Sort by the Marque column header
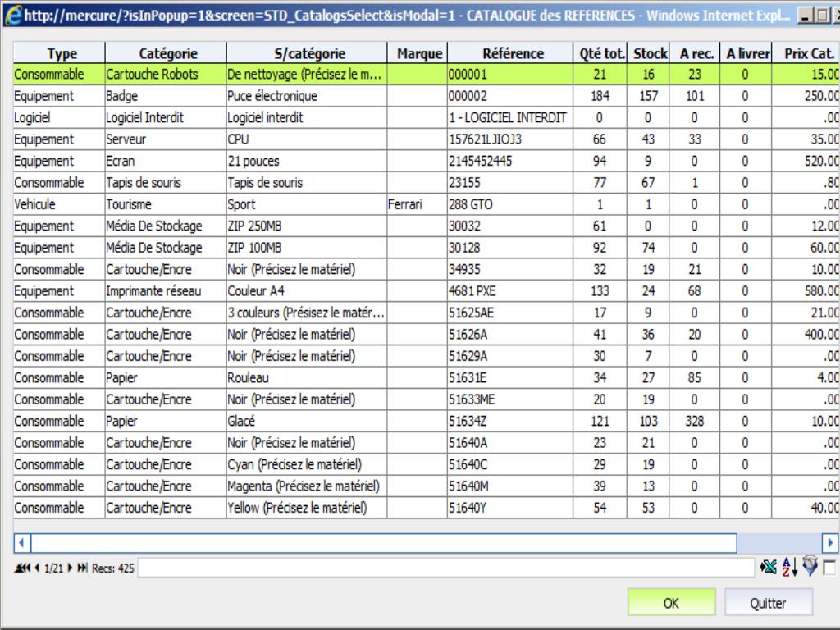 418,53
